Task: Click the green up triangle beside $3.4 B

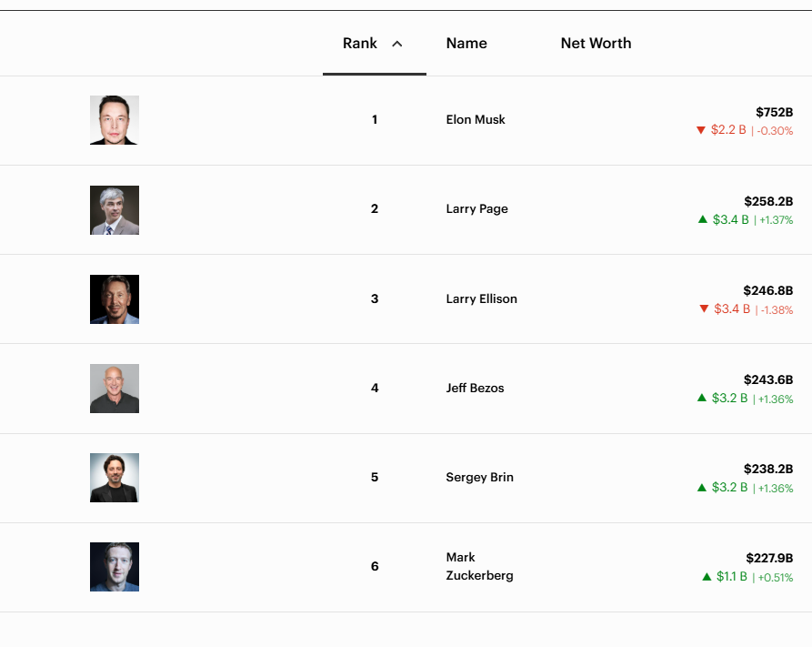Action: (x=702, y=219)
